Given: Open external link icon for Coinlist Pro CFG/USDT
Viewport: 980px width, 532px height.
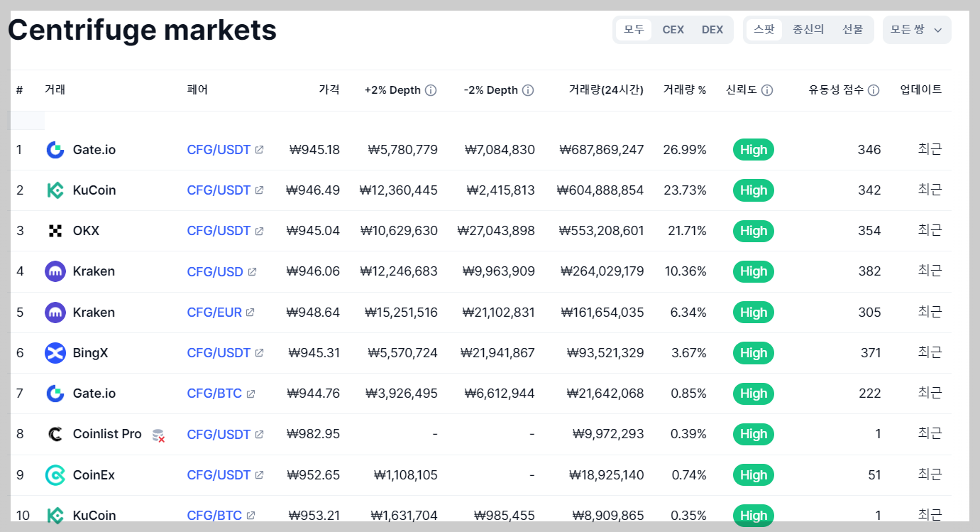Looking at the screenshot, I should pos(259,434).
